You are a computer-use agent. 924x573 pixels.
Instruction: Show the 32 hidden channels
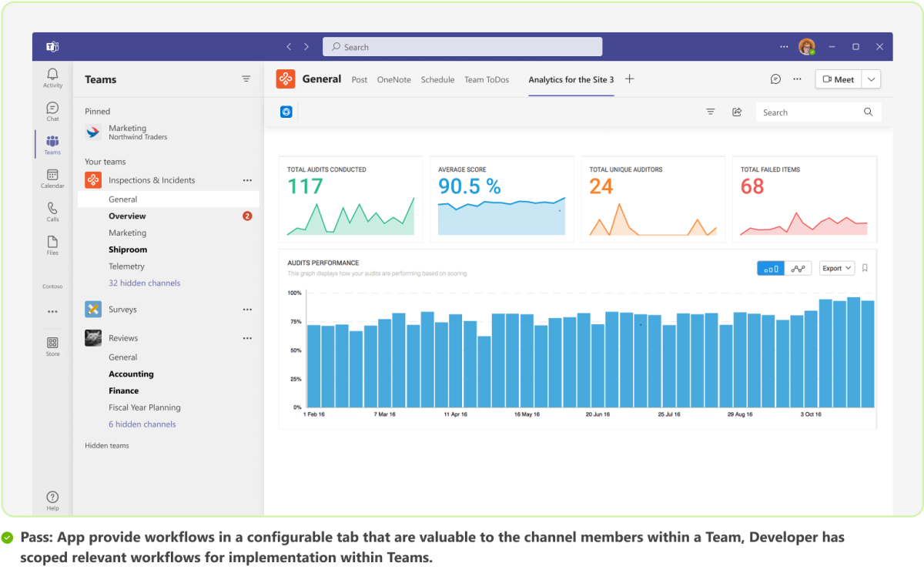pos(144,283)
